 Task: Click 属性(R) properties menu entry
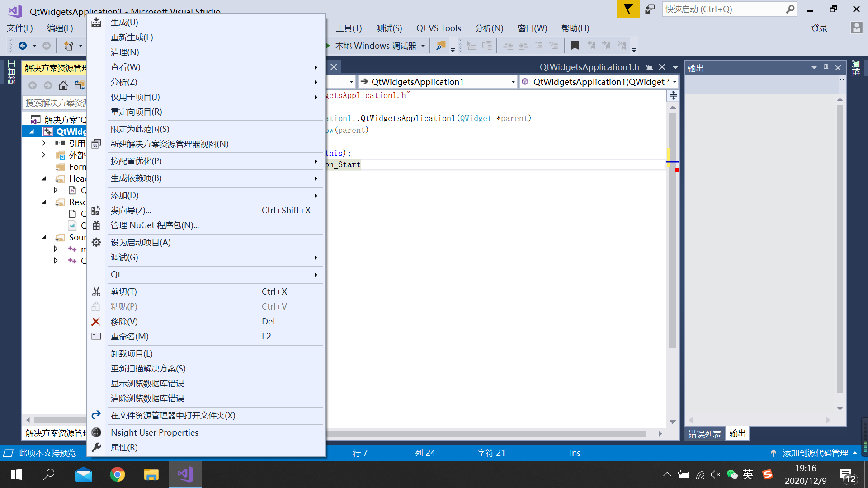click(124, 447)
